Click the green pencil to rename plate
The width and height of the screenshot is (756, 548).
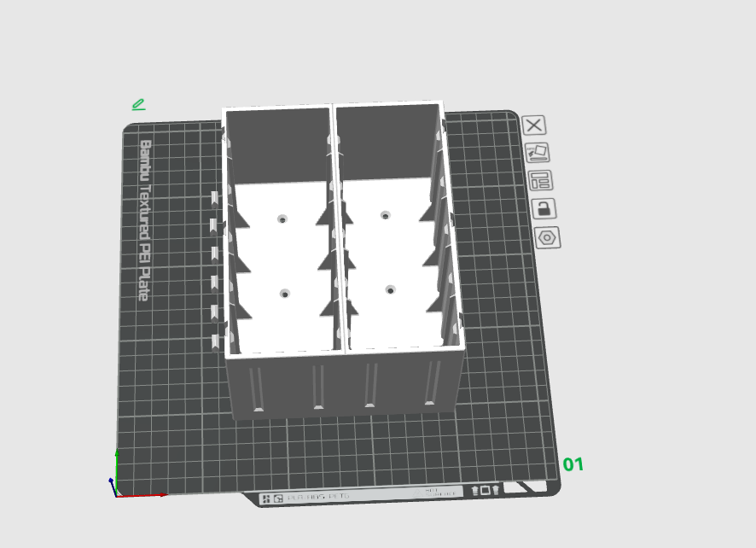[138, 105]
